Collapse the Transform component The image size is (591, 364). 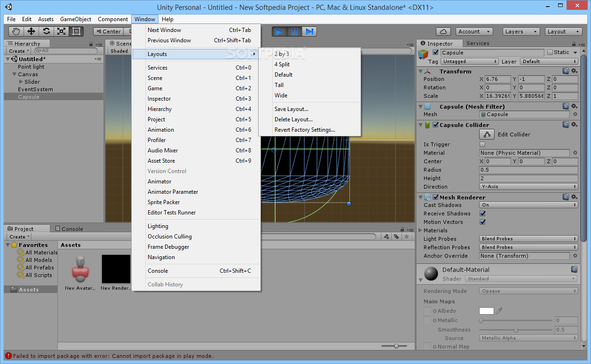coord(420,71)
